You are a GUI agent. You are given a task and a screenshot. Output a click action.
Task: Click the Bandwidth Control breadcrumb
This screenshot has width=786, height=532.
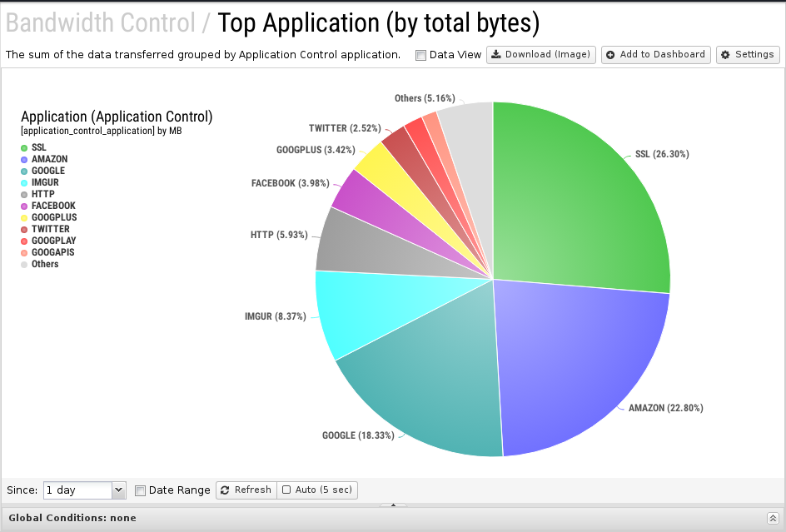point(100,23)
